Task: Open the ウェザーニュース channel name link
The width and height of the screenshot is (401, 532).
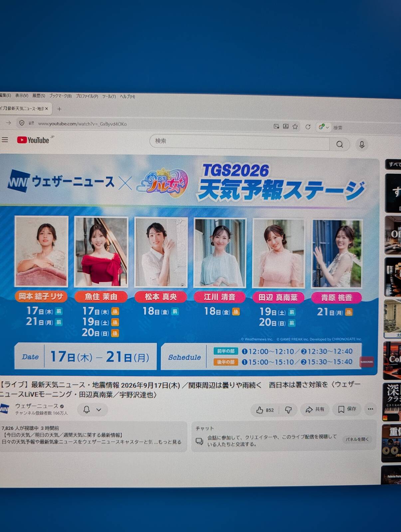Action: point(37,406)
